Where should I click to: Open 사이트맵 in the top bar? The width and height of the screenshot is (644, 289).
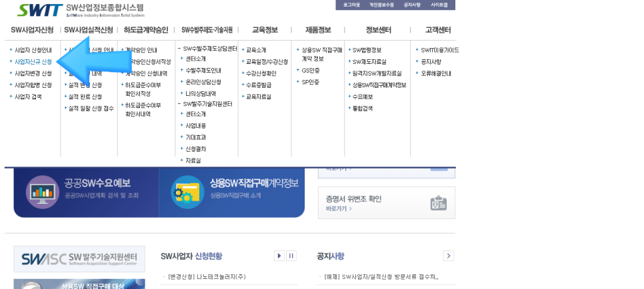pos(439,5)
